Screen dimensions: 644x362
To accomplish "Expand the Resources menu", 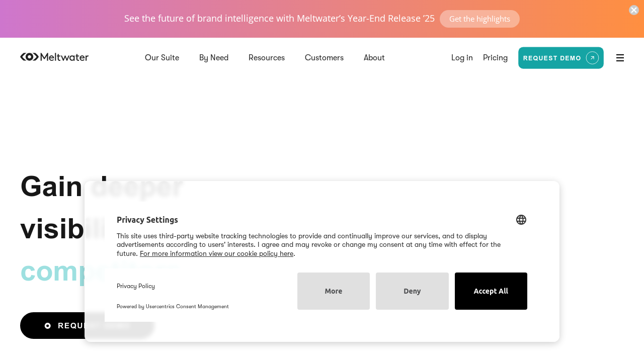I will [266, 57].
